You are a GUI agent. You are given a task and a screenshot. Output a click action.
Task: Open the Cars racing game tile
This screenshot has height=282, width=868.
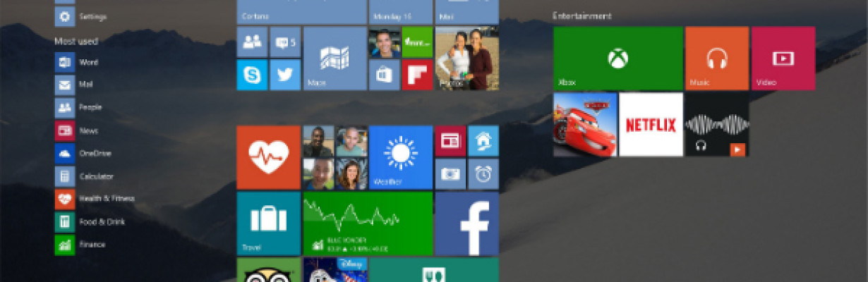(585, 124)
